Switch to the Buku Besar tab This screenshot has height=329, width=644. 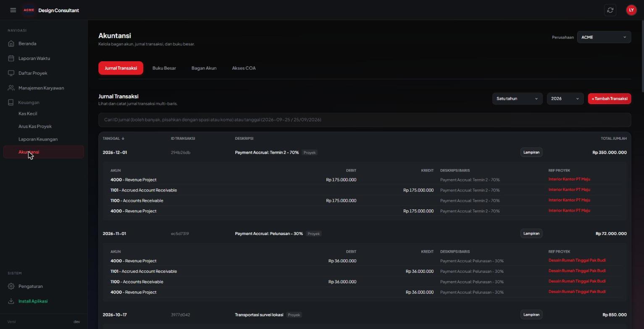pyautogui.click(x=164, y=68)
